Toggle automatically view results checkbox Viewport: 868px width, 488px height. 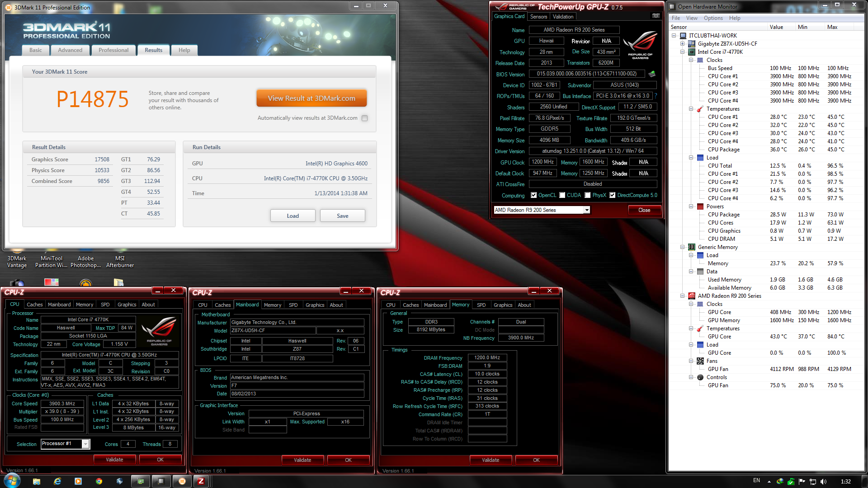364,118
